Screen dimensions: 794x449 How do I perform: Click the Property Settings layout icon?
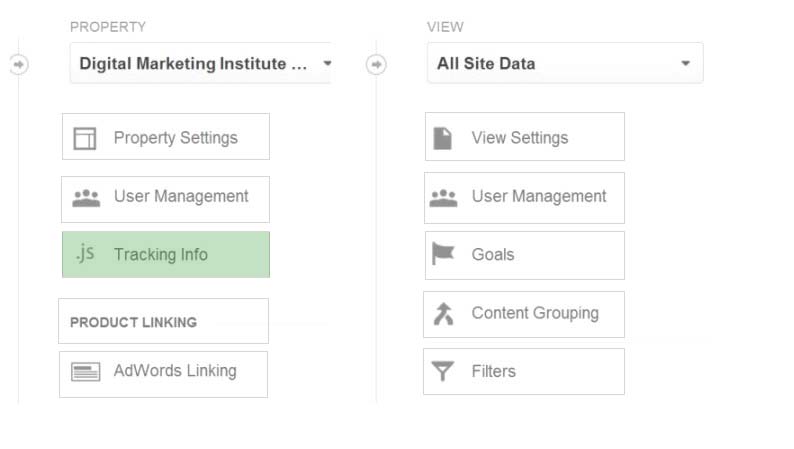[x=85, y=138]
